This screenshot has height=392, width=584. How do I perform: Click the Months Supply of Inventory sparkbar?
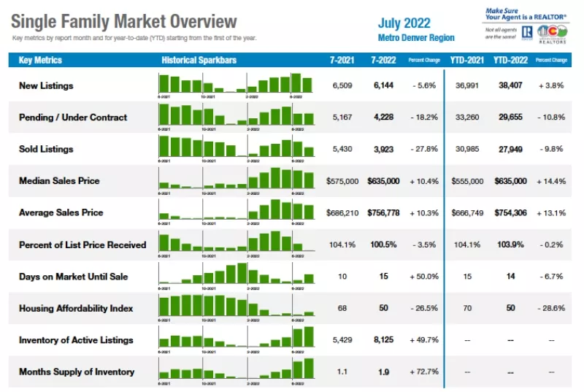pyautogui.click(x=236, y=371)
